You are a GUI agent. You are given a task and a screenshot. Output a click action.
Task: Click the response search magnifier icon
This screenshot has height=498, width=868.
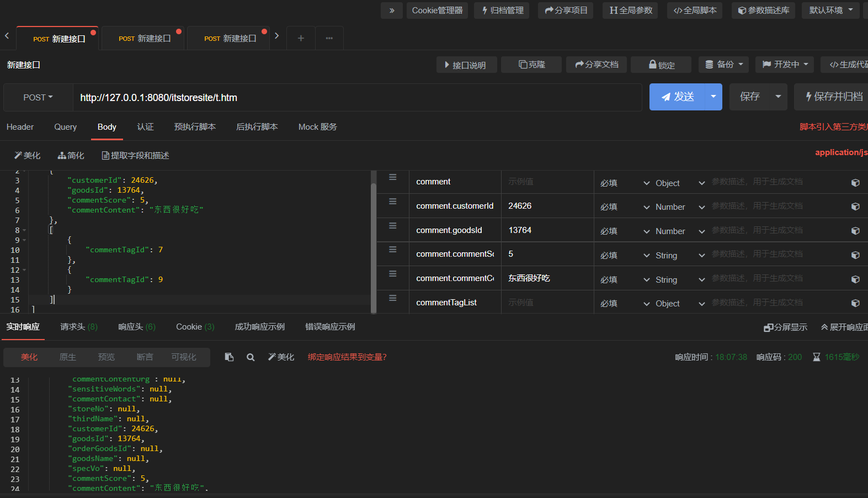[251, 357]
